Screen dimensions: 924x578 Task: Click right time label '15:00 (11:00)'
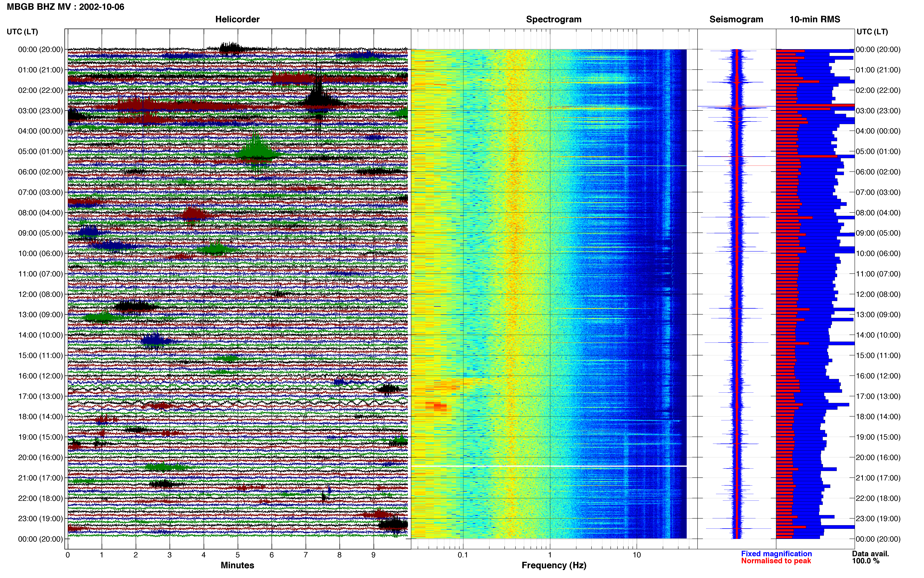tap(878, 356)
